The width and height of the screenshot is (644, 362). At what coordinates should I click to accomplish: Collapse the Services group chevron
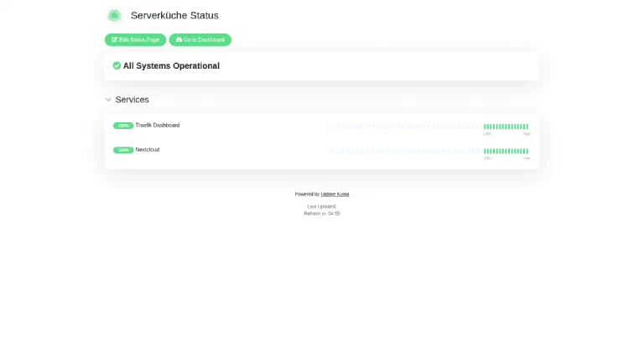coord(108,100)
